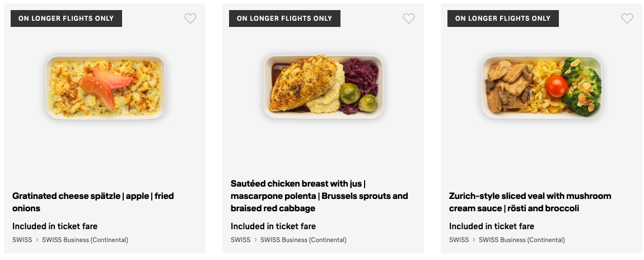Open Sautéed chicken breast with jus title
Image resolution: width=644 pixels, height=260 pixels.
pos(319,196)
